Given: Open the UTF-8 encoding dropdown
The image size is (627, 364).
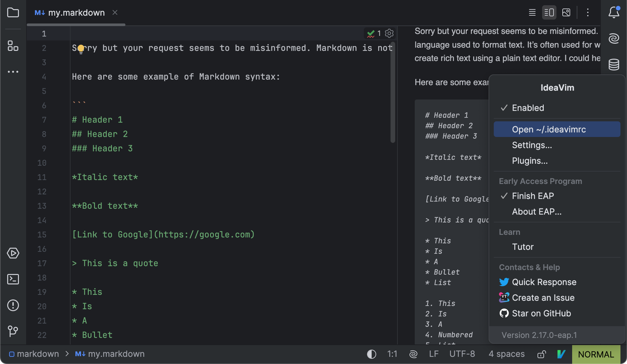Looking at the screenshot, I should (x=462, y=354).
